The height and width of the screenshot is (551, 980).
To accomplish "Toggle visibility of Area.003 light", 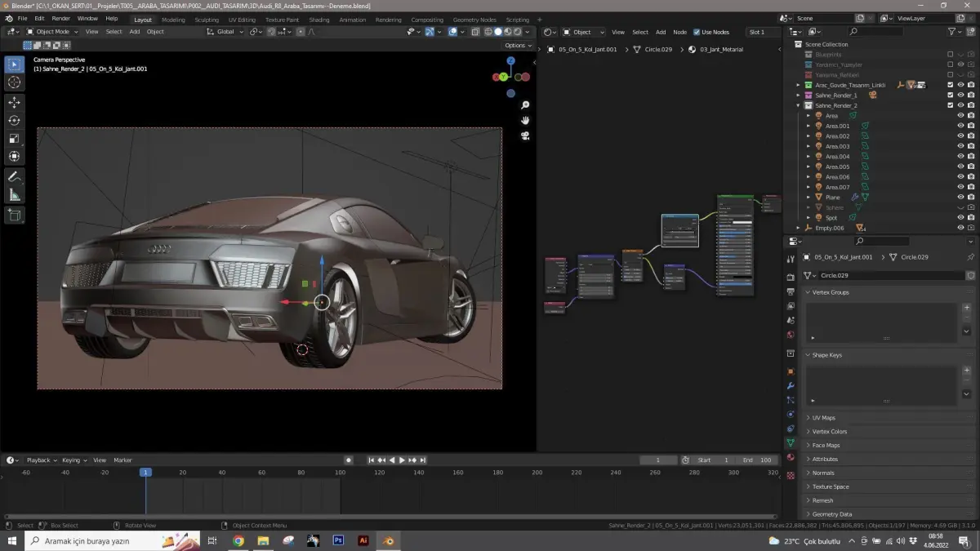I will click(x=960, y=146).
